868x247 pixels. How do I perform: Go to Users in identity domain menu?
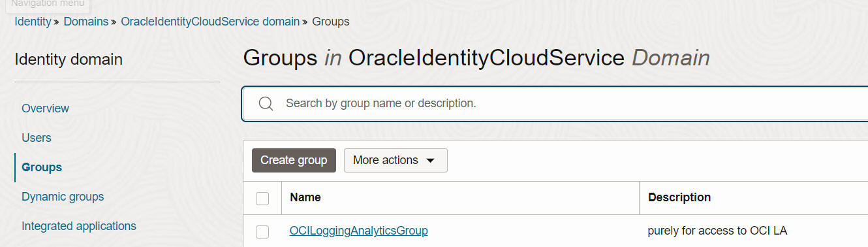coord(37,138)
